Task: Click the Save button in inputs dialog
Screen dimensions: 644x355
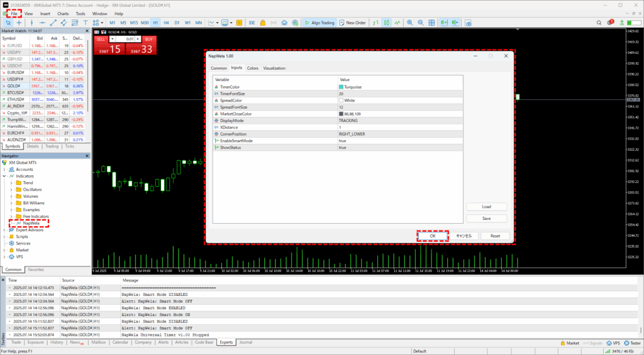Action: tap(487, 218)
